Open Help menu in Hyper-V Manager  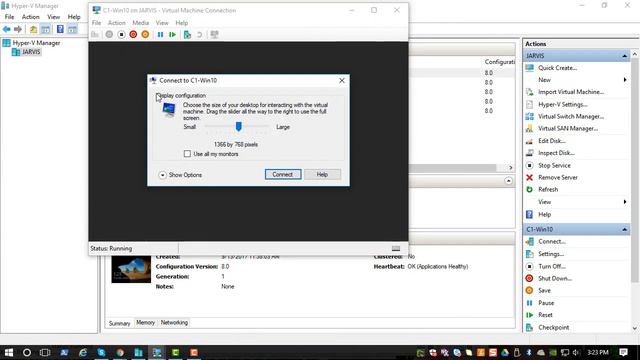74,17
